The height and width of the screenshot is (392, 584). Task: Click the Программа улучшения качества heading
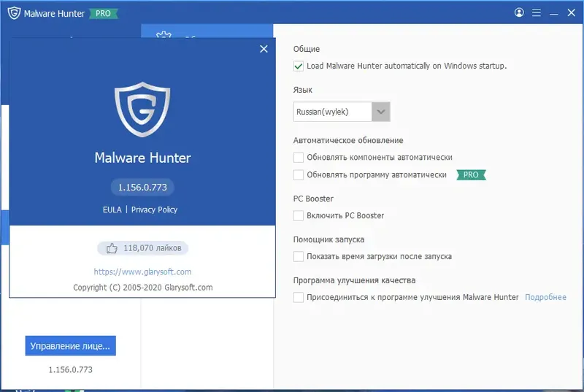click(x=354, y=280)
